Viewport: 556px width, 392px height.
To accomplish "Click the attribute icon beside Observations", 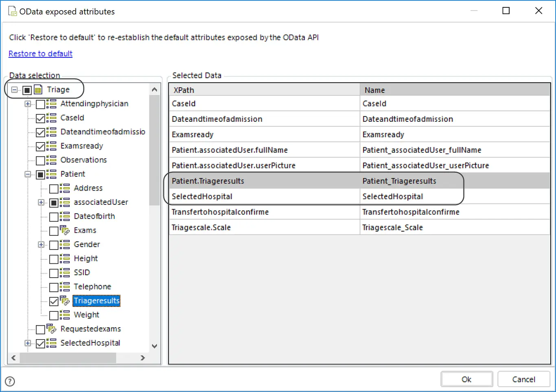I will 51,160.
